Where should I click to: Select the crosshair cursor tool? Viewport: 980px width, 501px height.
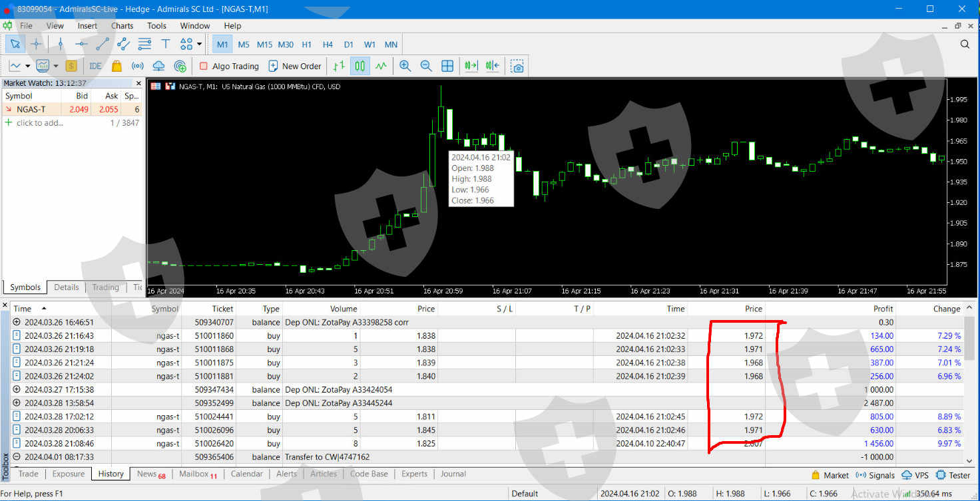(x=36, y=45)
